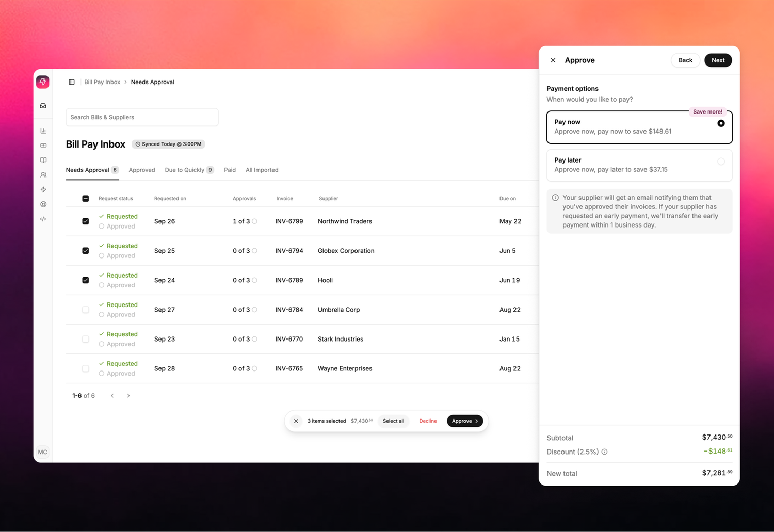This screenshot has width=774, height=532.
Task: Click the card payments sidebar icon
Action: click(x=43, y=146)
